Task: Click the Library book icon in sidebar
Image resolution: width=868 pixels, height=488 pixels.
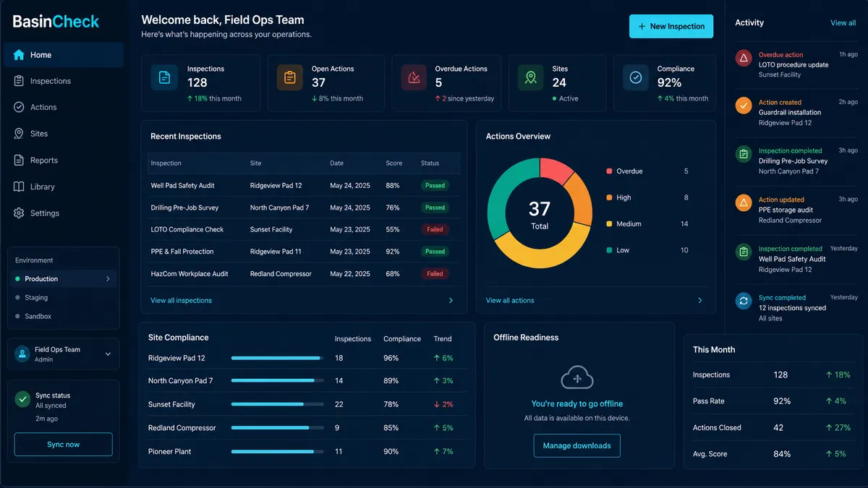Action: click(x=19, y=187)
